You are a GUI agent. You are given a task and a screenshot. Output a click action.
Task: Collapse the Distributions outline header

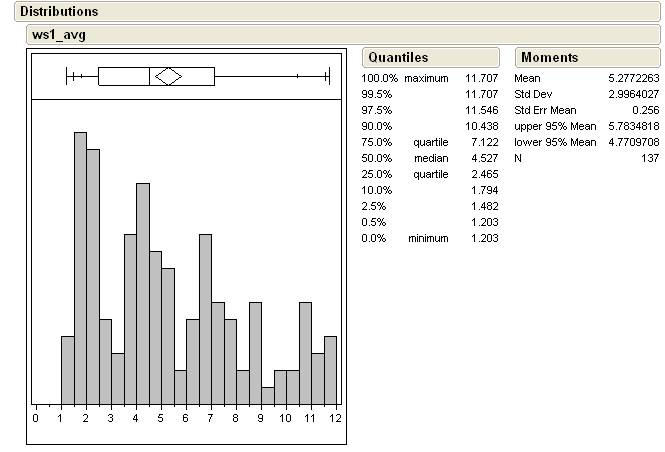pyautogui.click(x=59, y=12)
